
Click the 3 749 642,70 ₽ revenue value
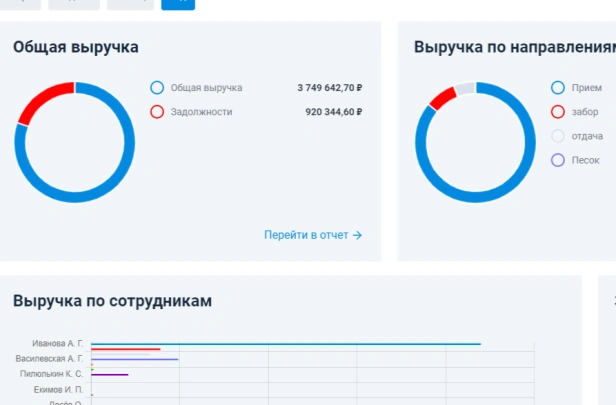click(x=329, y=88)
